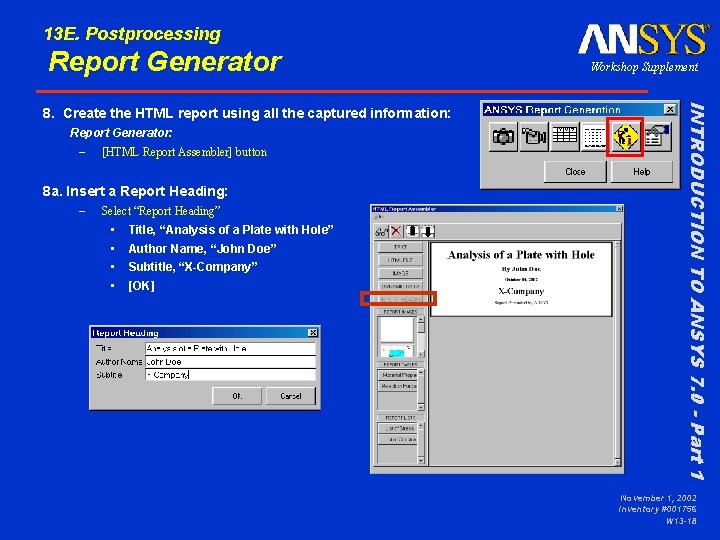Click the red X delete icon
720x540 pixels.
pos(396,231)
